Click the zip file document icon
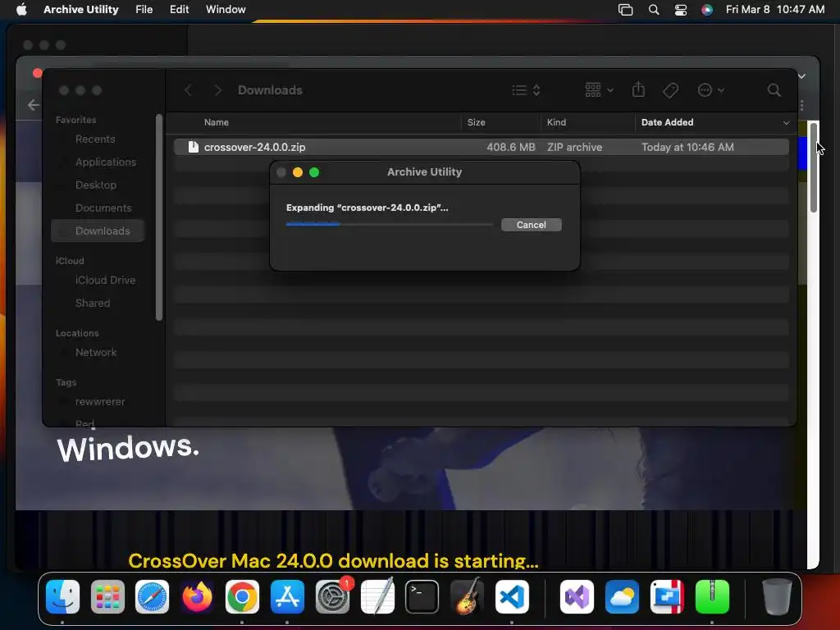Viewport: 840px width, 630px height. [193, 147]
